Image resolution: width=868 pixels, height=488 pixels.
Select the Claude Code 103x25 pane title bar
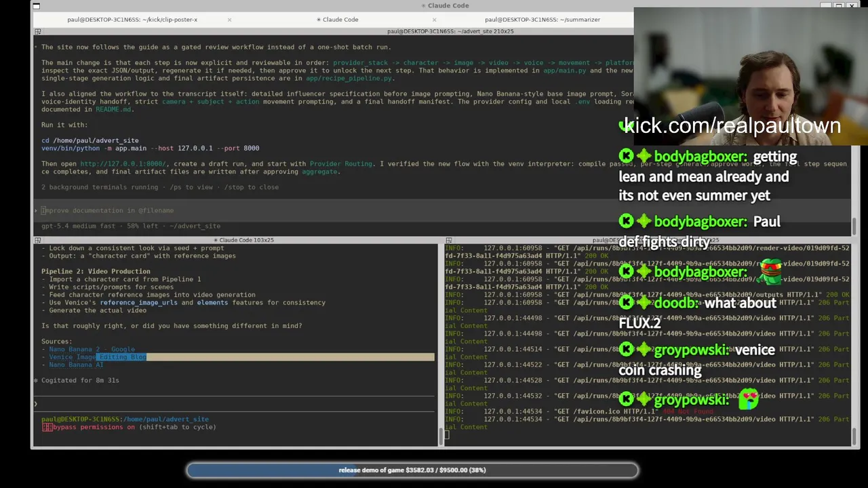(243, 240)
